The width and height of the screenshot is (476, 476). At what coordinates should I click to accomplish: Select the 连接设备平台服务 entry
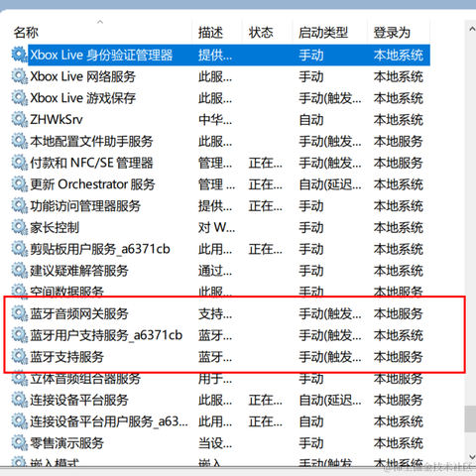tap(79, 400)
